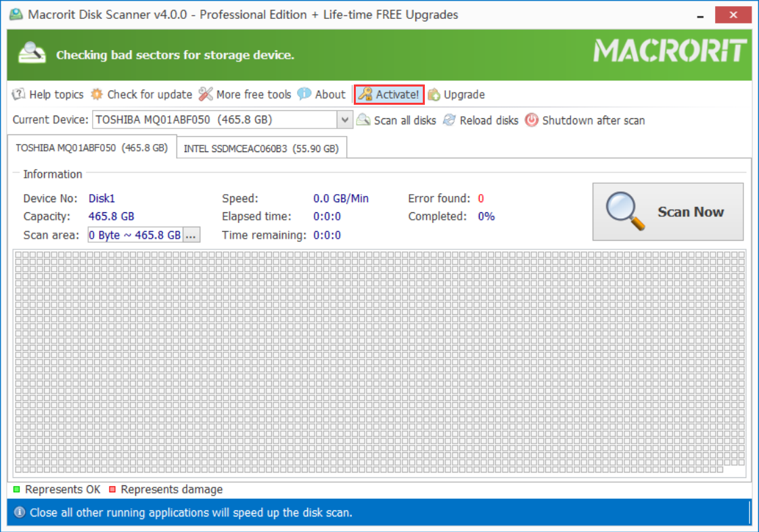Click the Elapsed time 0:0:0 value
This screenshot has width=759, height=532.
pos(327,216)
